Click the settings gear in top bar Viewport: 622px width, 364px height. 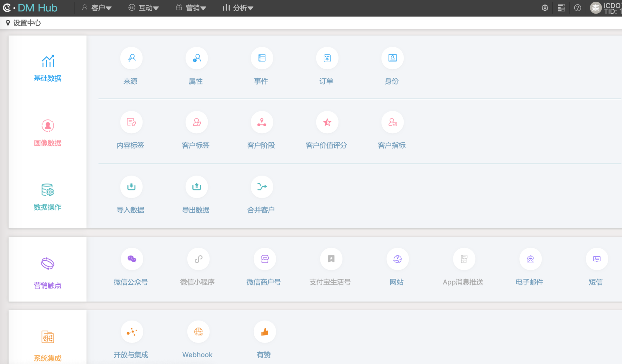(545, 8)
